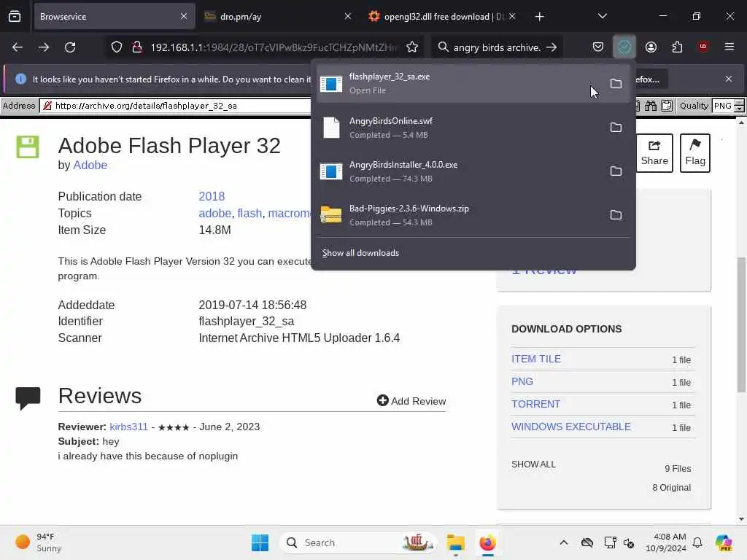Open the notifications bell
The height and width of the screenshot is (560, 747).
point(697,542)
